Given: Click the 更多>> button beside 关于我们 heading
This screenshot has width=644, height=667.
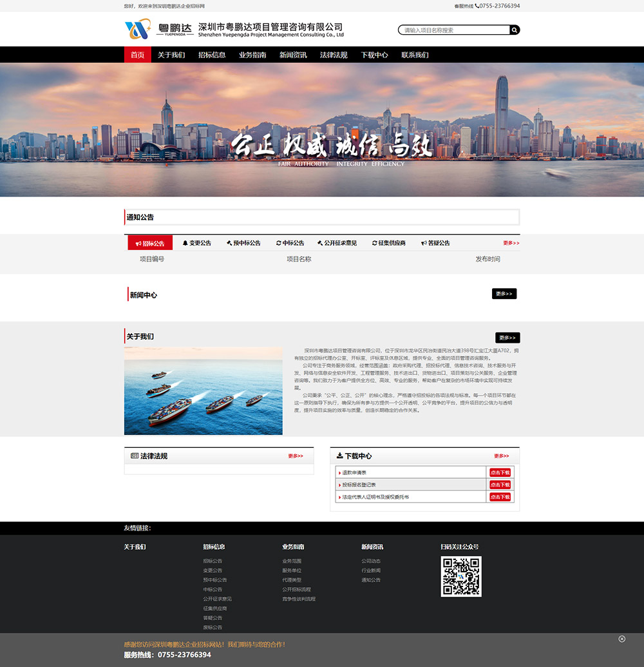Looking at the screenshot, I should pos(507,337).
